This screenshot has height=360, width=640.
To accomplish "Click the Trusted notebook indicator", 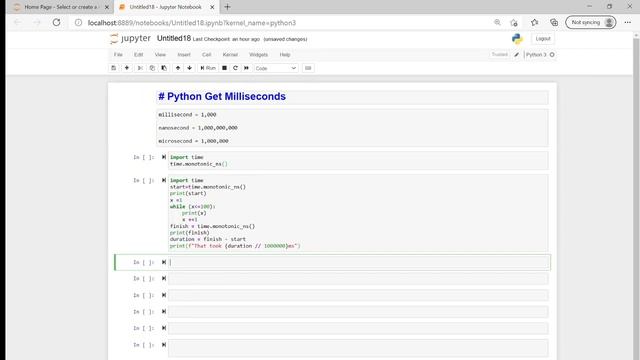I will point(500,55).
